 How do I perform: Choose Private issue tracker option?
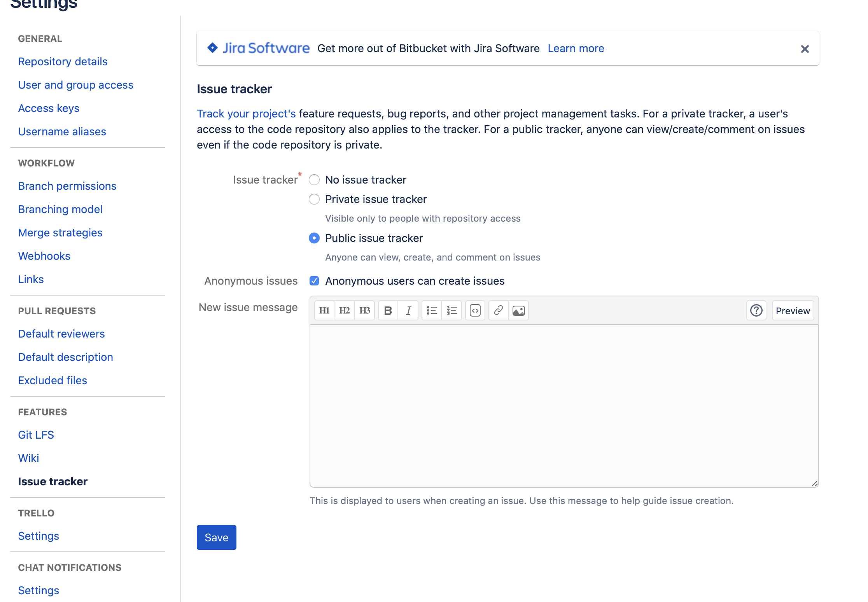click(x=314, y=199)
